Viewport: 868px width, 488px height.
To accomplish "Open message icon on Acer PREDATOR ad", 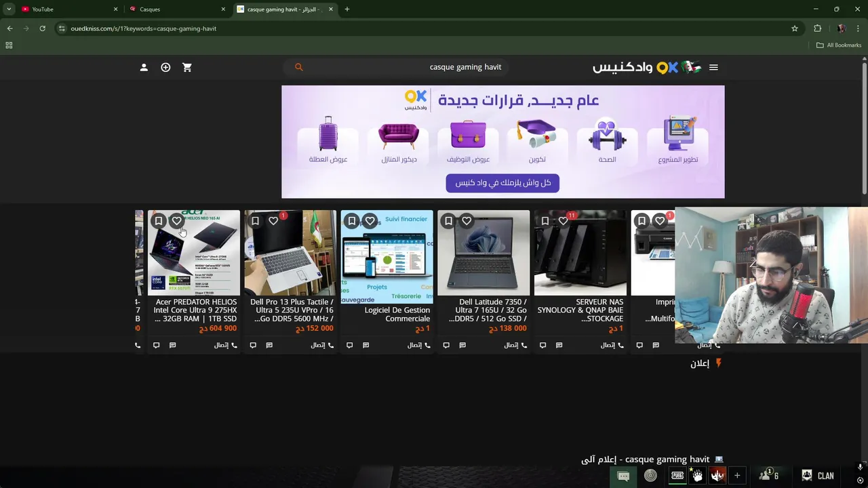I will point(172,345).
